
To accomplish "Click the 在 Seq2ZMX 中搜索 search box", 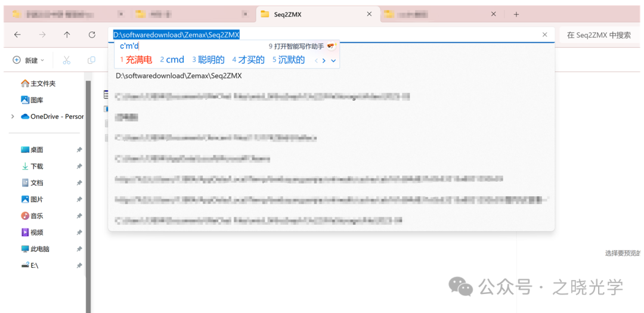I will 599,35.
